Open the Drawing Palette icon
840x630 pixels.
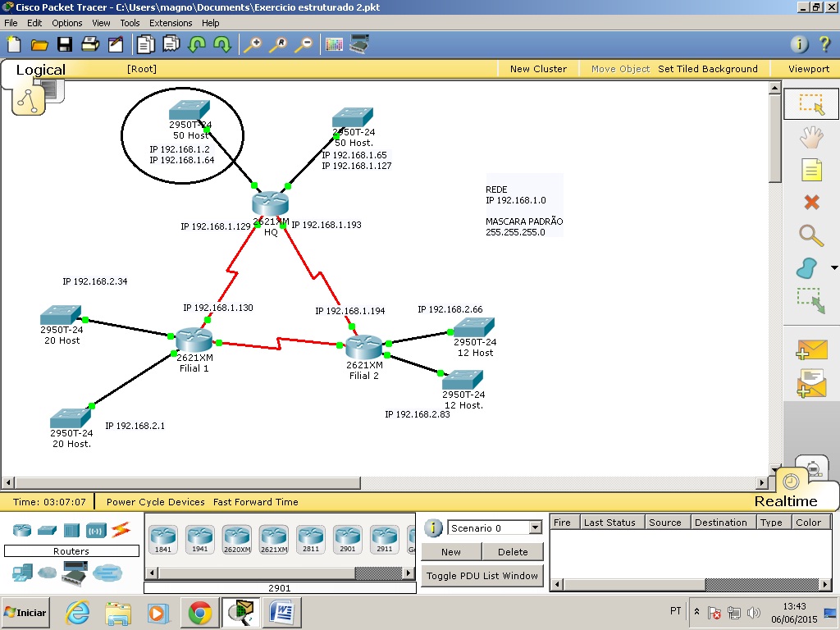334,44
